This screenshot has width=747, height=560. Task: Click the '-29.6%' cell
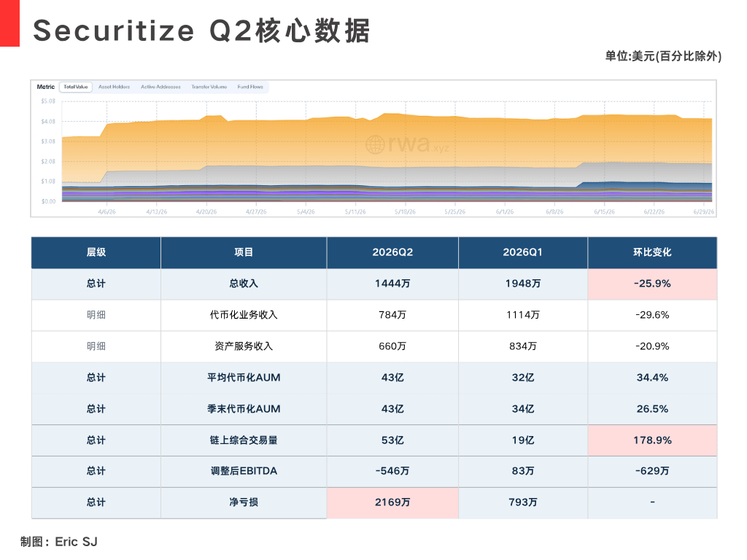[652, 315]
